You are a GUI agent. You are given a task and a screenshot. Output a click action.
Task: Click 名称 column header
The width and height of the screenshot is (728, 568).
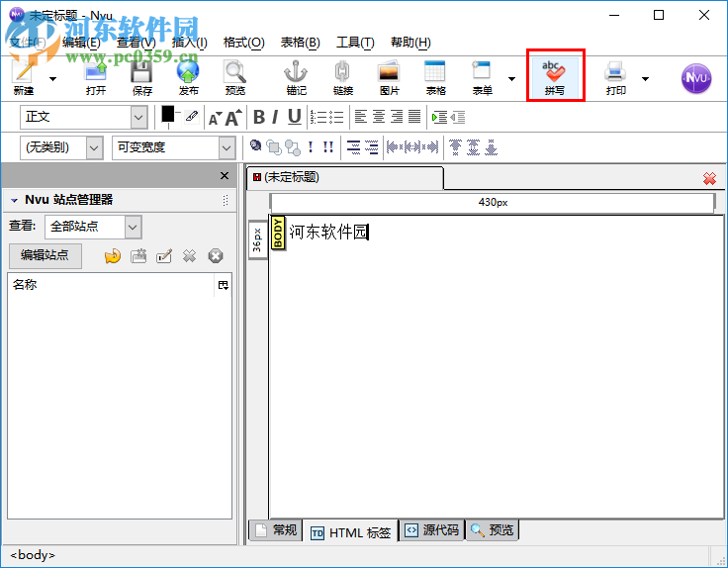pyautogui.click(x=111, y=285)
